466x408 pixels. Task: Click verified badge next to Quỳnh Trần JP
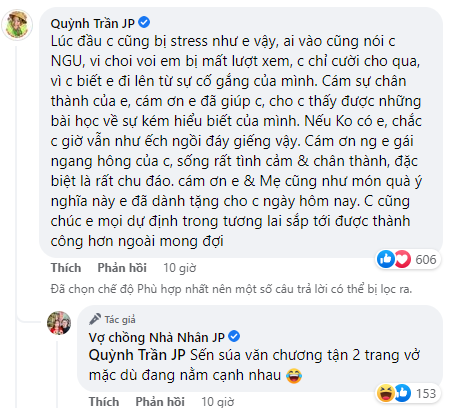(x=144, y=22)
